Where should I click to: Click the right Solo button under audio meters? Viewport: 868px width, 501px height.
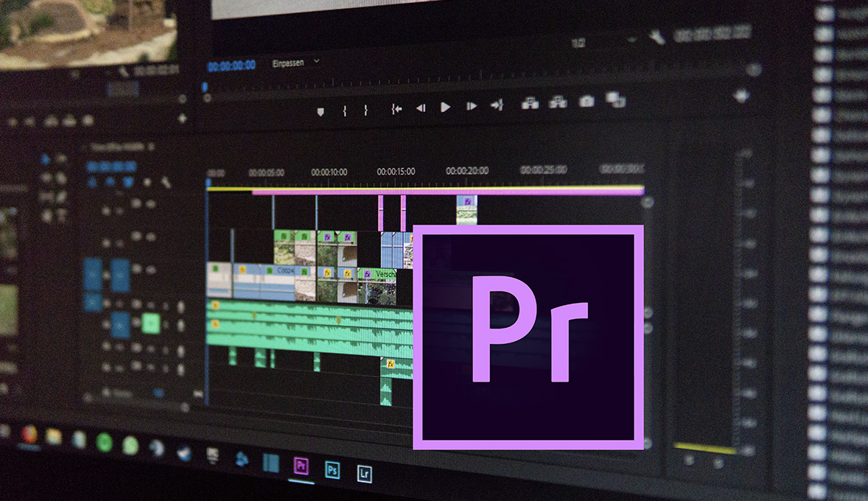coord(718,463)
